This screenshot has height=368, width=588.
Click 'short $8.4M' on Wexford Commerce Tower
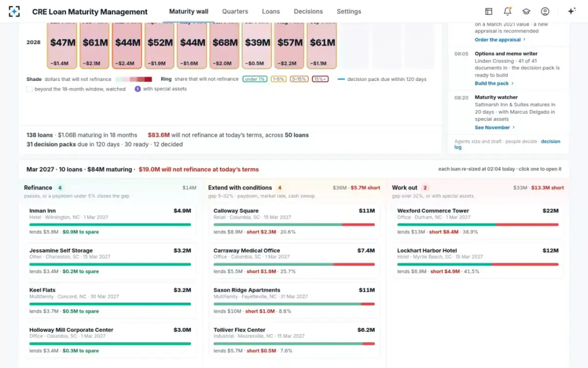[443, 232]
